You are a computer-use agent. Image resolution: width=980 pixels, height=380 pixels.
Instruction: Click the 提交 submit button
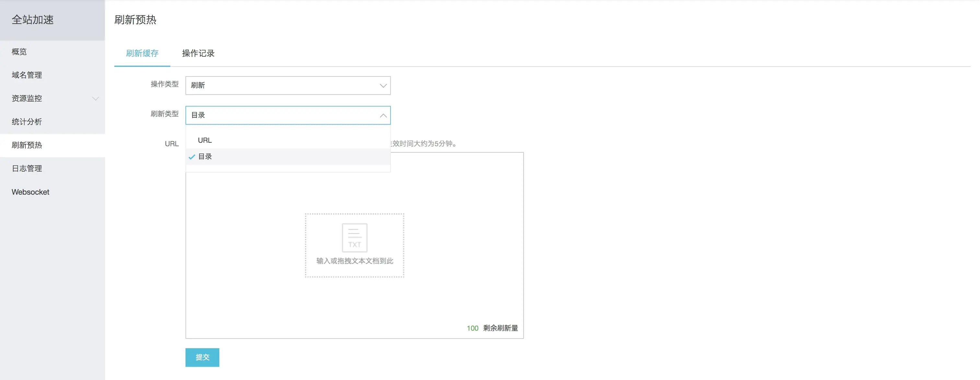point(202,357)
